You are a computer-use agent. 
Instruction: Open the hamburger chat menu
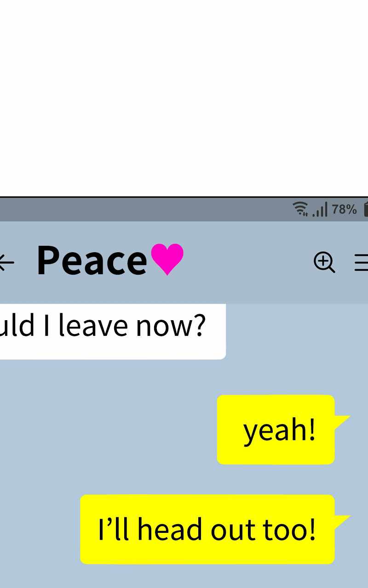[362, 263]
